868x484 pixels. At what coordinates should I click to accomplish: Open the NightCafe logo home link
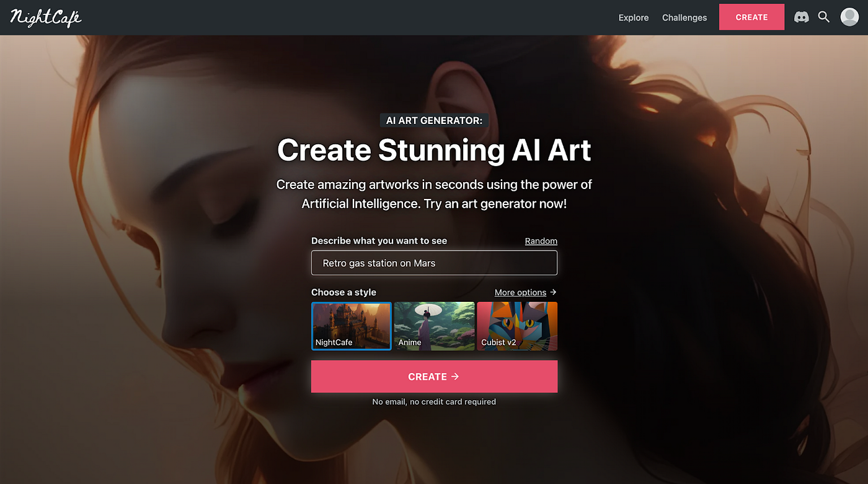[46, 17]
